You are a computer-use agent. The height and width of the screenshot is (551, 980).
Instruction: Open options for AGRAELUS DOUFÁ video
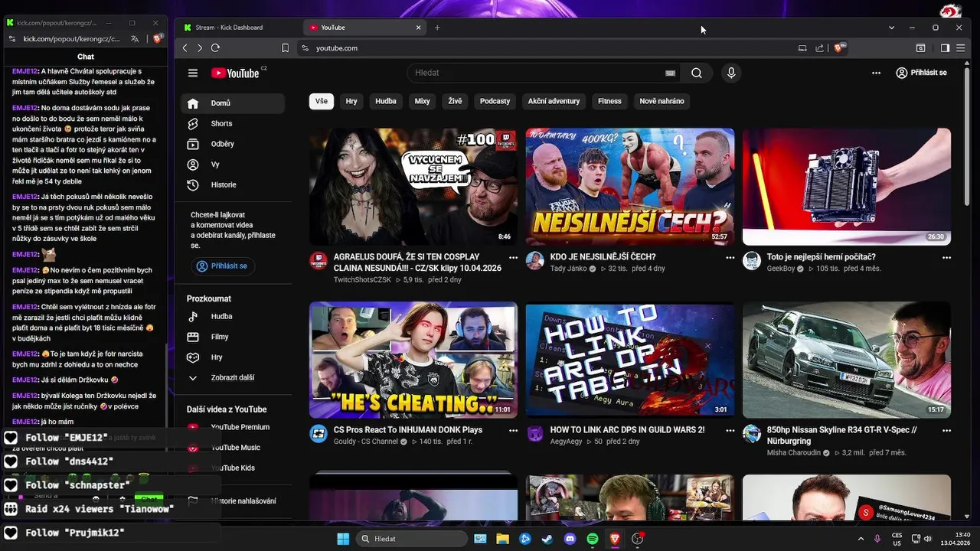(513, 258)
